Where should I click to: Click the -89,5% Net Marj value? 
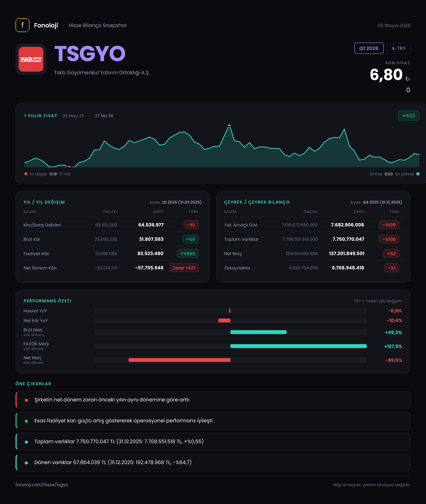coord(394,360)
